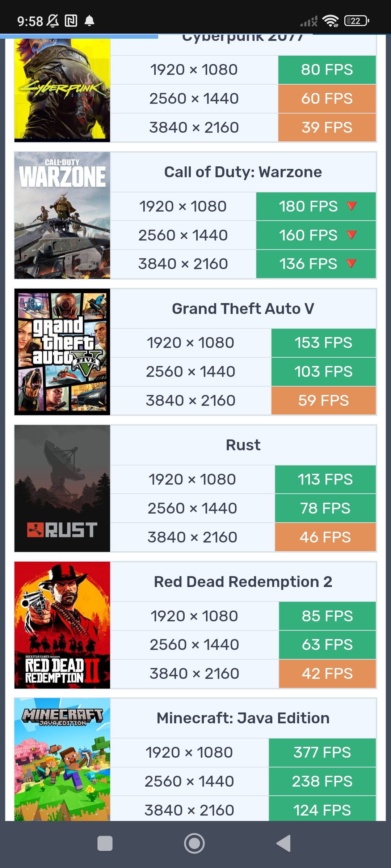Tap the Rust game cover image
Viewport: 391px width, 868px height.
click(62, 489)
